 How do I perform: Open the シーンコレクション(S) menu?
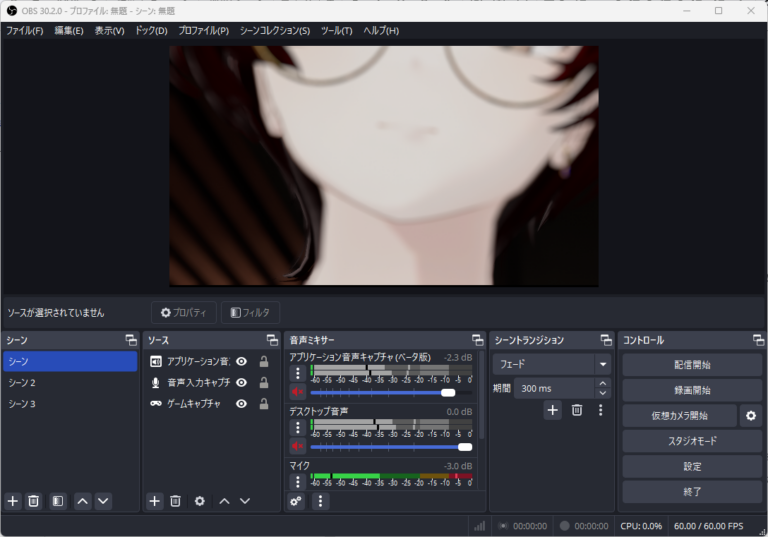275,31
